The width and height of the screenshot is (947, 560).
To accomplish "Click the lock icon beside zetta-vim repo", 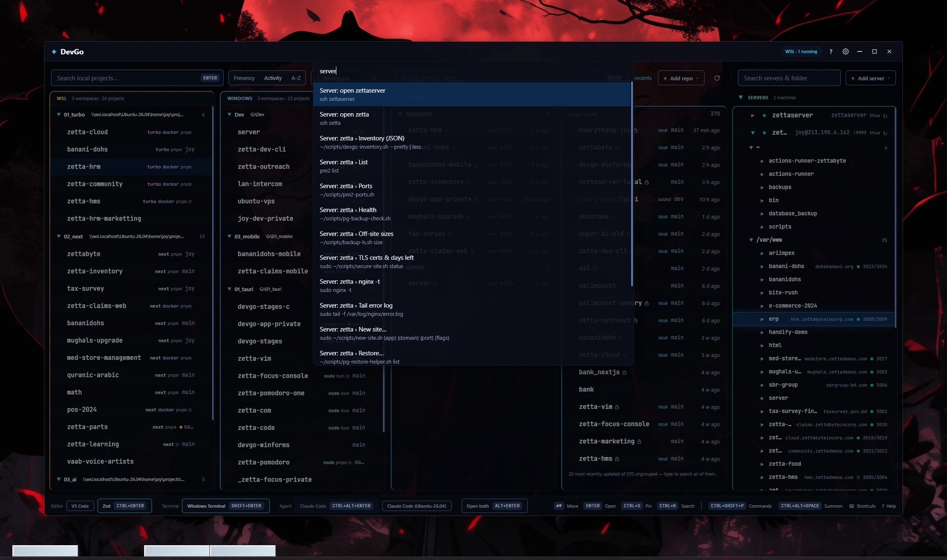I will pyautogui.click(x=617, y=407).
